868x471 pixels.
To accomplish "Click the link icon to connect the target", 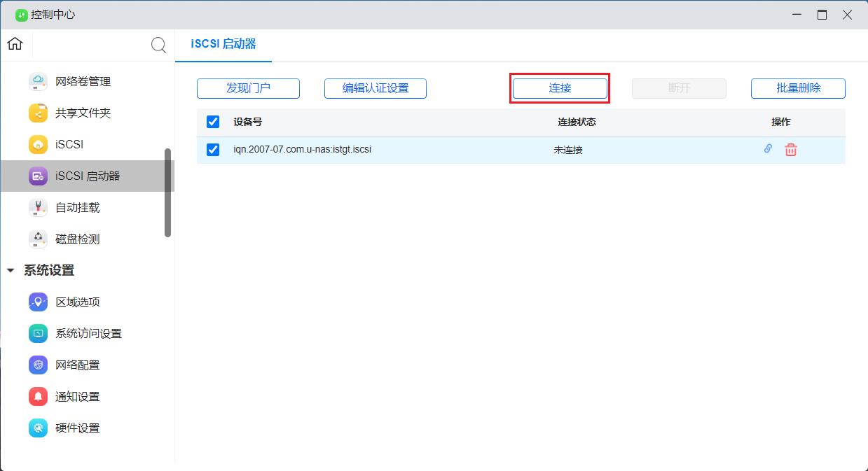I will click(767, 148).
